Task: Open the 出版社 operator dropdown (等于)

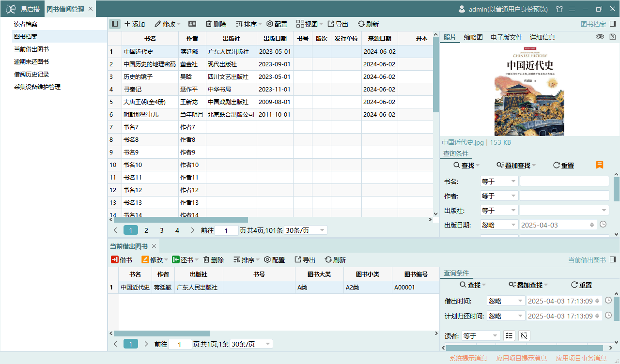Action: 499,210
